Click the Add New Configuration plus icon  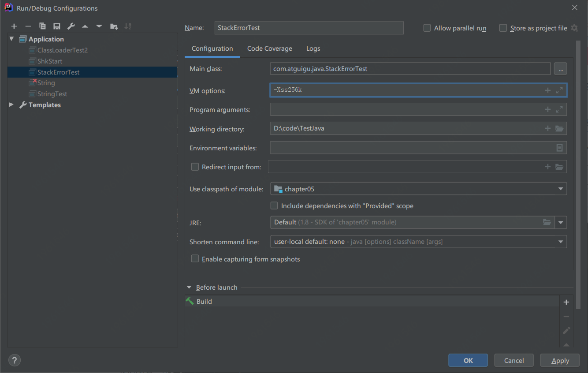tap(14, 26)
